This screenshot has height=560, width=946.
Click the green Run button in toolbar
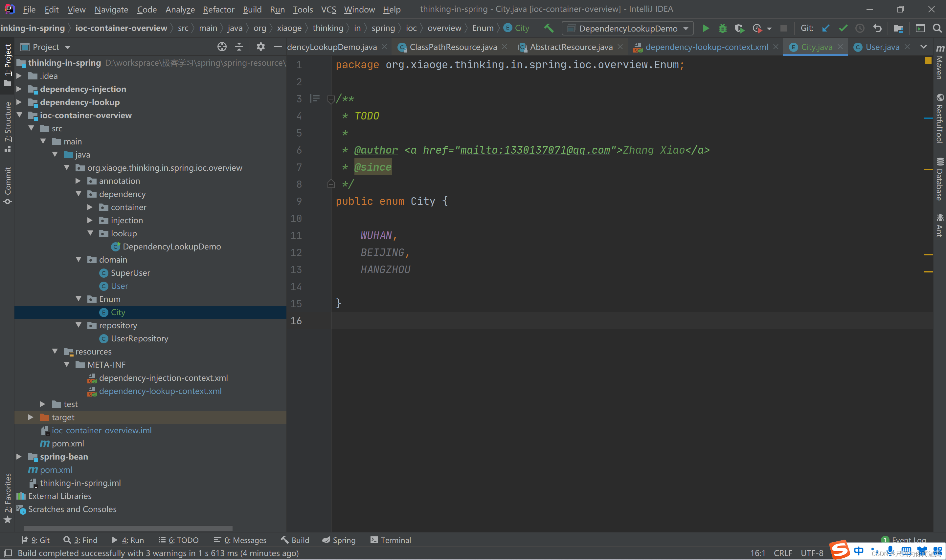(x=705, y=28)
